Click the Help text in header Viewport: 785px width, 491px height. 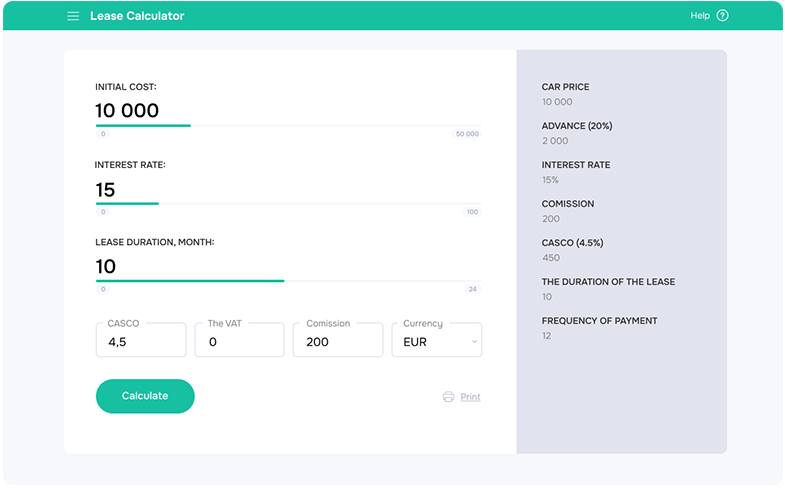point(700,16)
